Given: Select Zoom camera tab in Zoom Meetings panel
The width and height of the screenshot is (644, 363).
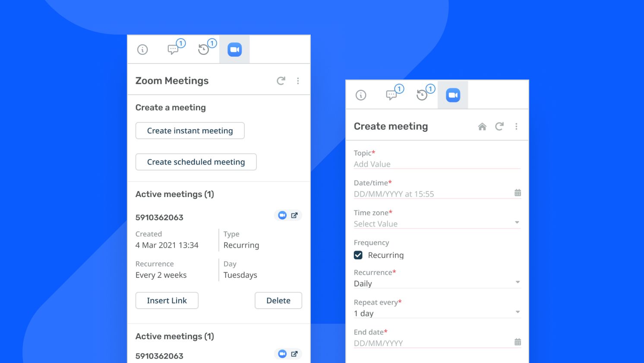Looking at the screenshot, I should pyautogui.click(x=234, y=50).
